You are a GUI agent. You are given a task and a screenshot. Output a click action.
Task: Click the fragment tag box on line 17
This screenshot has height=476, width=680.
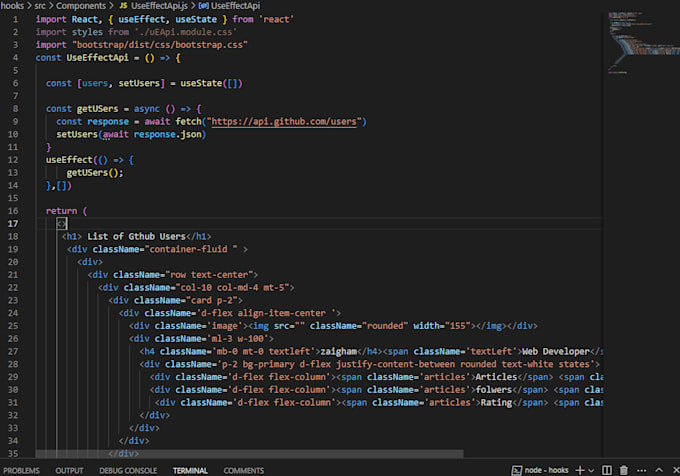pos(62,224)
